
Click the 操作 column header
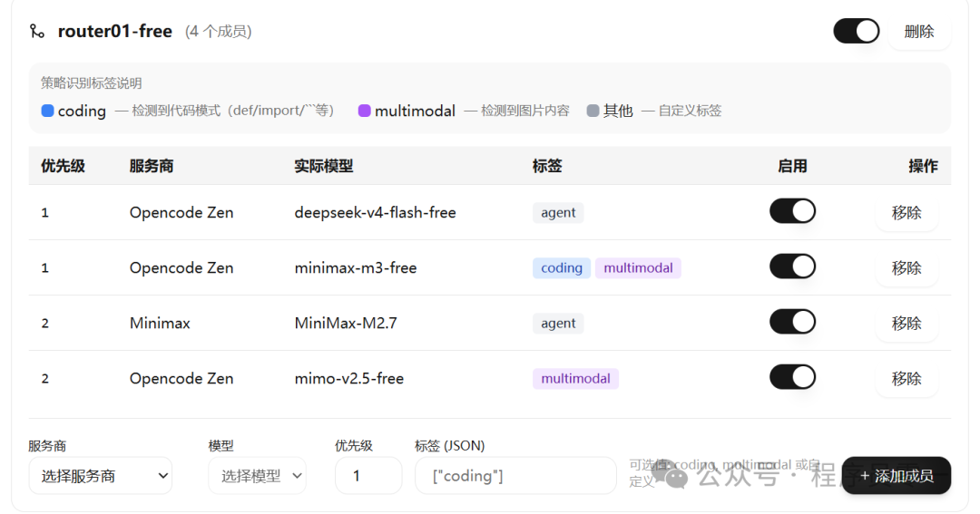coord(923,166)
